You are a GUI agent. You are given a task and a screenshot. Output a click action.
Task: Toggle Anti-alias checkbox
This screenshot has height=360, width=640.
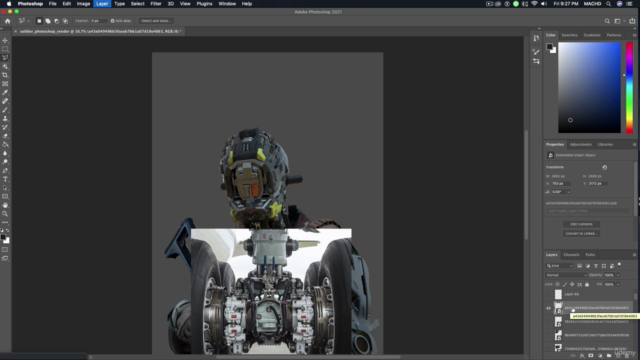click(113, 21)
